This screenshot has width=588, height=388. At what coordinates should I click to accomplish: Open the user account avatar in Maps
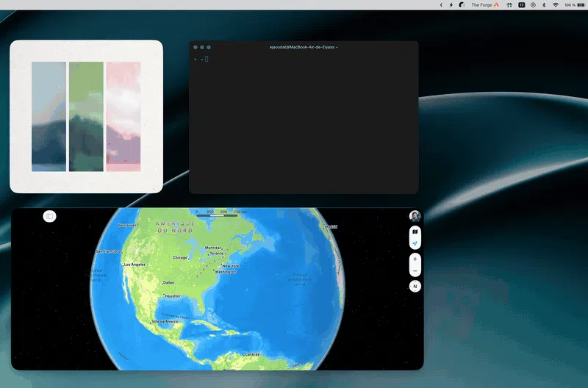click(x=415, y=216)
